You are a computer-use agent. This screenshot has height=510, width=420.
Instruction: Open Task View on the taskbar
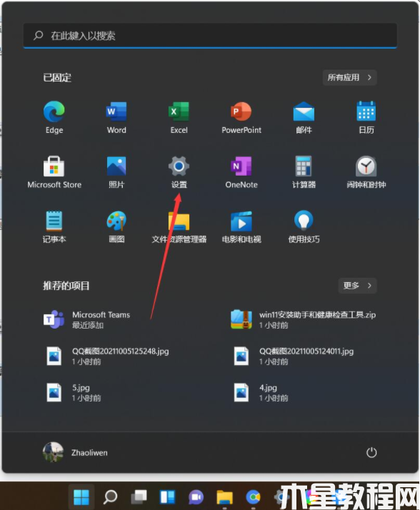click(x=139, y=497)
